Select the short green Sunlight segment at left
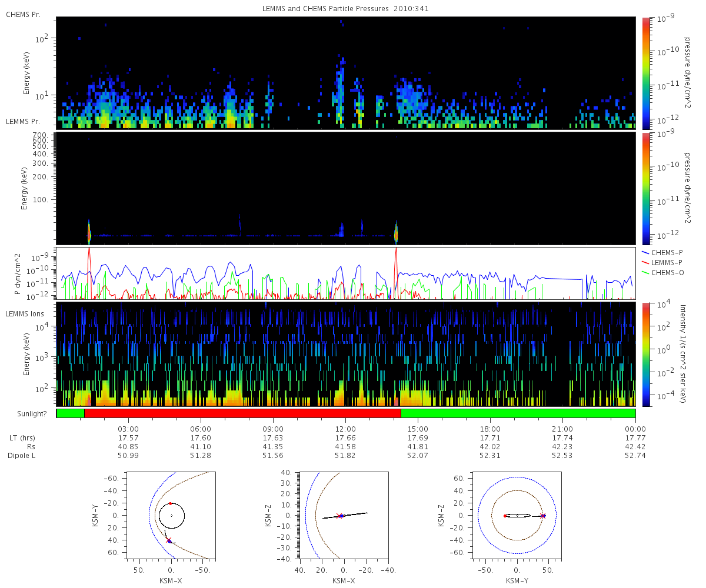The height and width of the screenshot is (588, 706). coord(71,413)
